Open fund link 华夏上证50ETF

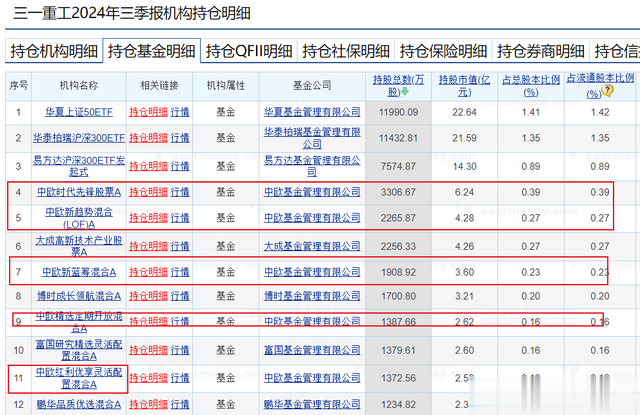(79, 112)
